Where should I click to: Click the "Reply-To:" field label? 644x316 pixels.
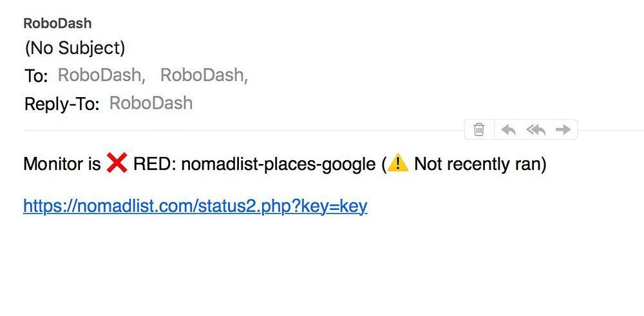click(x=62, y=104)
